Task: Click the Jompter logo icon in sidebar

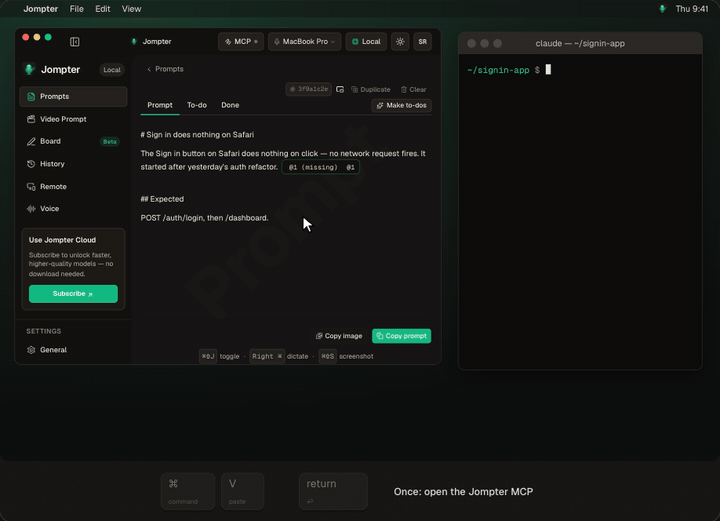Action: point(30,69)
